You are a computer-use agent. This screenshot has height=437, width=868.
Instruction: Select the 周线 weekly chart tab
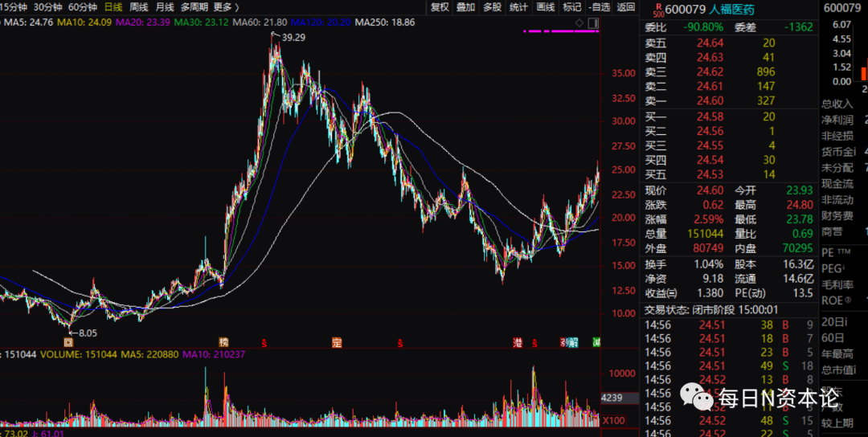[x=138, y=7]
